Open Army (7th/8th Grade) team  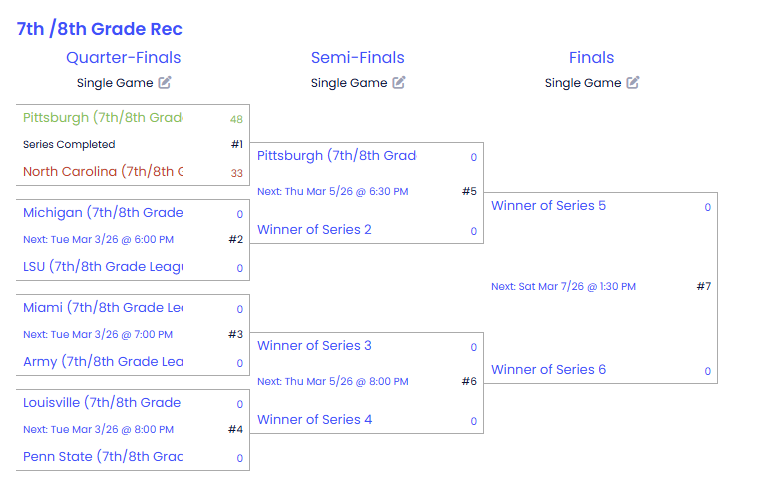(x=102, y=362)
